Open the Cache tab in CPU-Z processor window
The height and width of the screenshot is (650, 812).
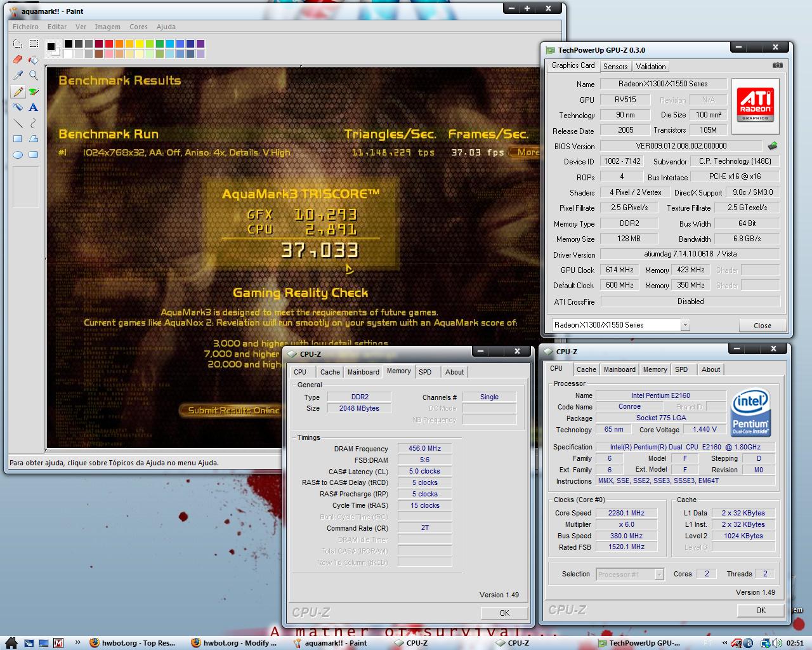click(586, 369)
